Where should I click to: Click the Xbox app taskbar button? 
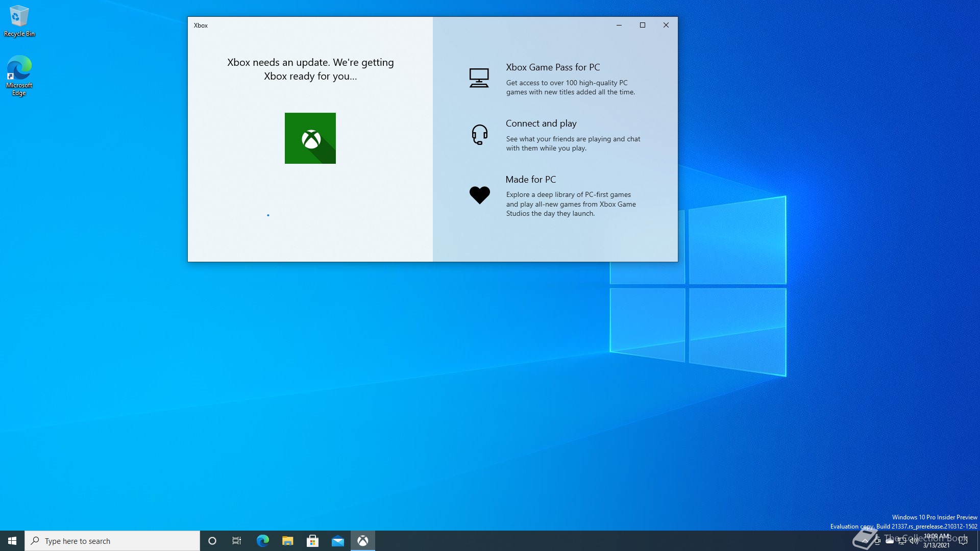click(363, 541)
